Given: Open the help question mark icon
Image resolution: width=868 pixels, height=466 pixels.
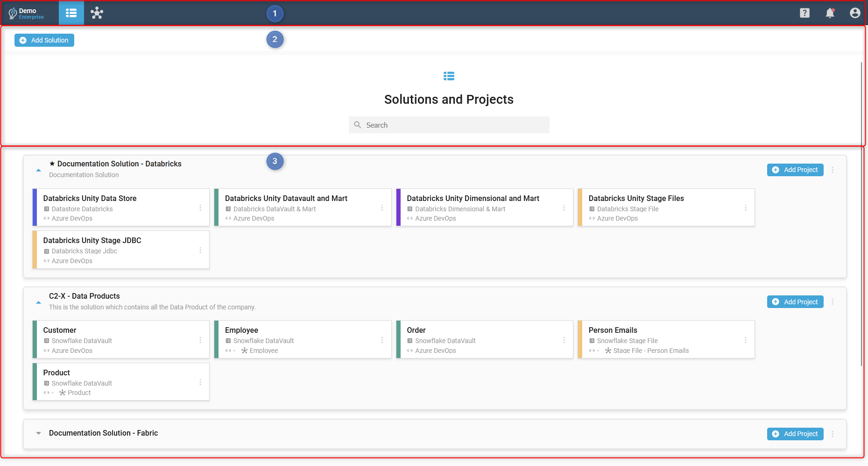Looking at the screenshot, I should pos(804,13).
